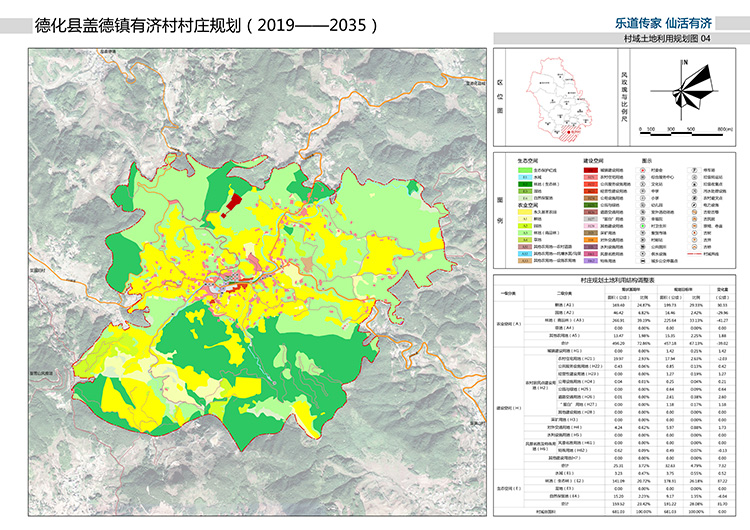Click the table cell 25.31
The height and width of the screenshot is (530, 750).
(618, 466)
